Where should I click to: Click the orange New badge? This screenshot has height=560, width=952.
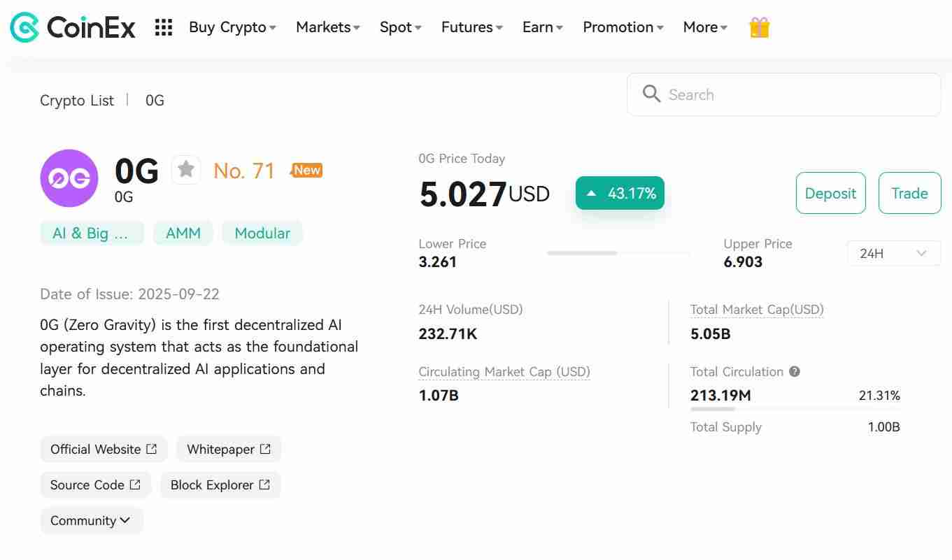(x=307, y=170)
